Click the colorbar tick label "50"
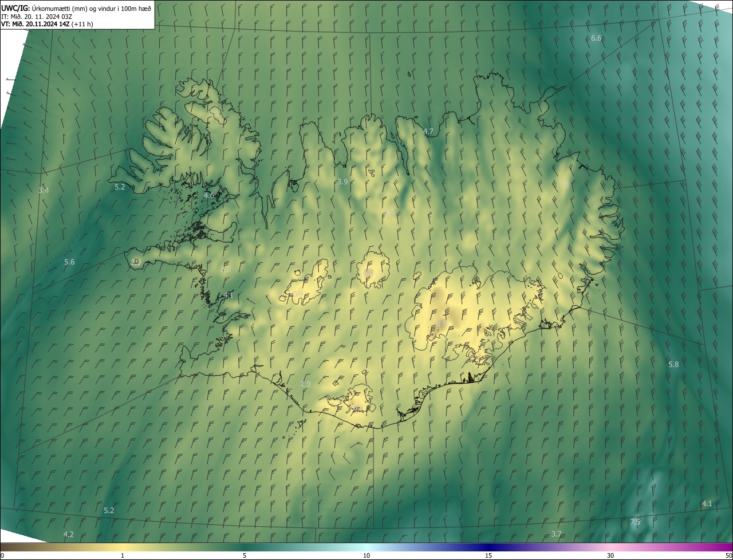Viewport: 733px width, 560px height. pos(728,555)
